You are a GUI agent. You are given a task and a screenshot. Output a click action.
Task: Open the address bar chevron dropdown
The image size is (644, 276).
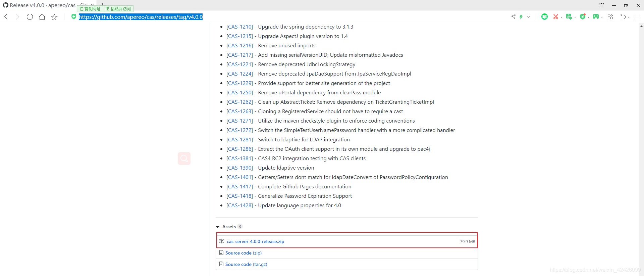(x=528, y=17)
